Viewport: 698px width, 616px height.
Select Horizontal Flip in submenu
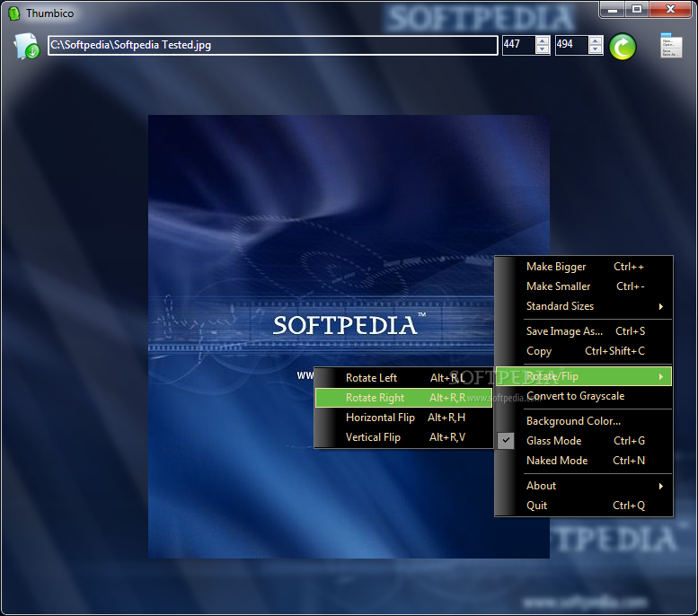click(x=403, y=418)
